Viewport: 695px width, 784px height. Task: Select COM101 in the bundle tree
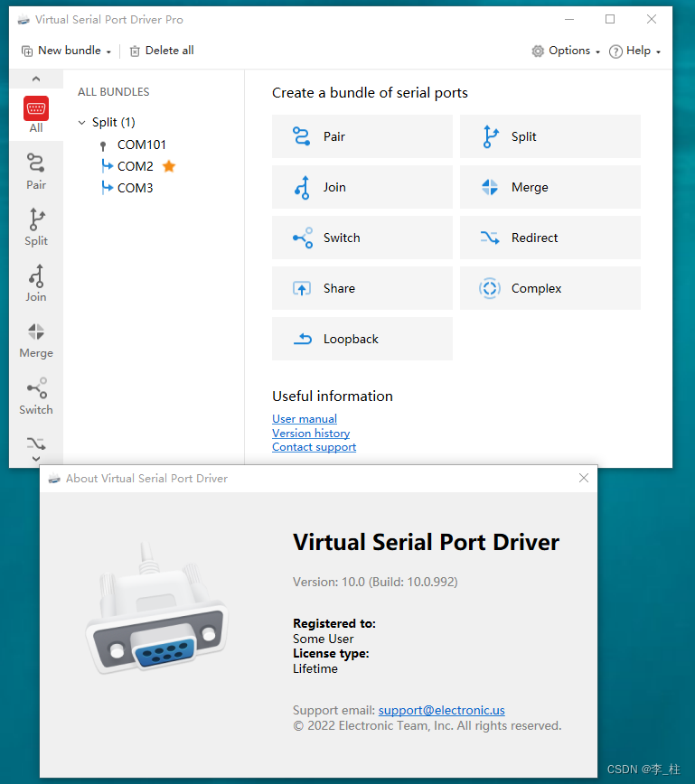(x=142, y=145)
